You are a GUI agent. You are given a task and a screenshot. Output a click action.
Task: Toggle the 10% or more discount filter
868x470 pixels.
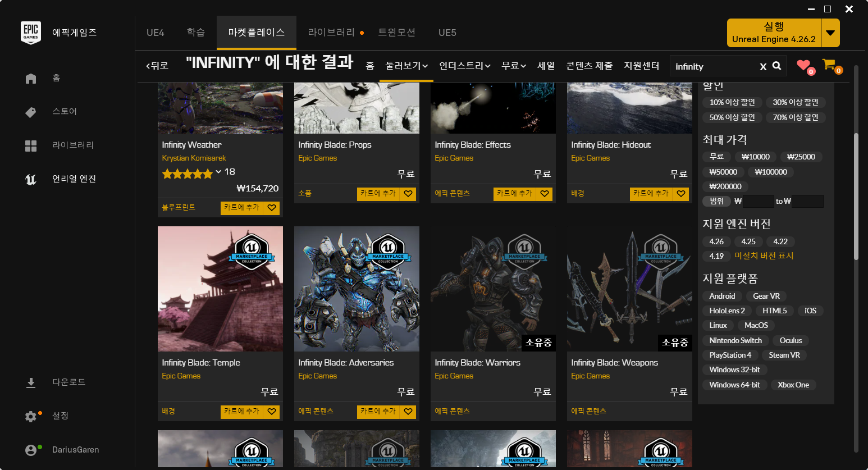(x=732, y=102)
